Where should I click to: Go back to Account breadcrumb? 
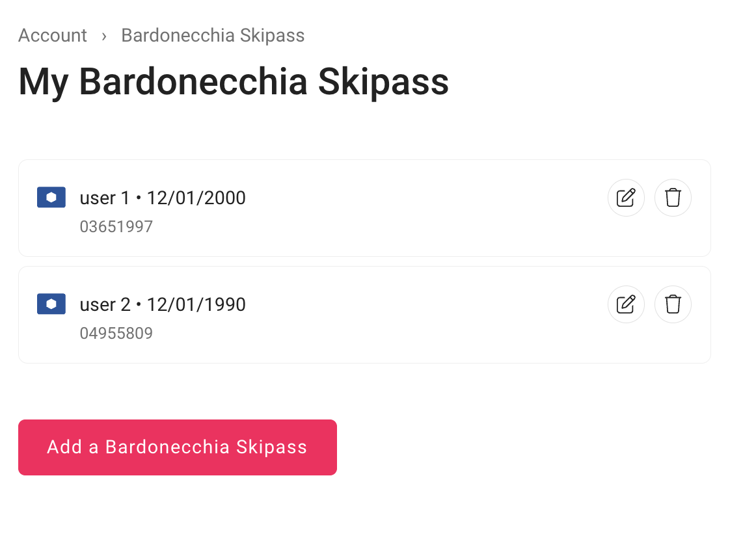(53, 35)
